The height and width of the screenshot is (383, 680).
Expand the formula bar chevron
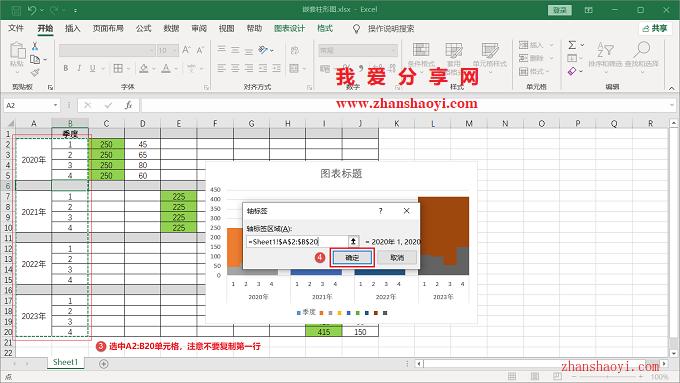(672, 105)
